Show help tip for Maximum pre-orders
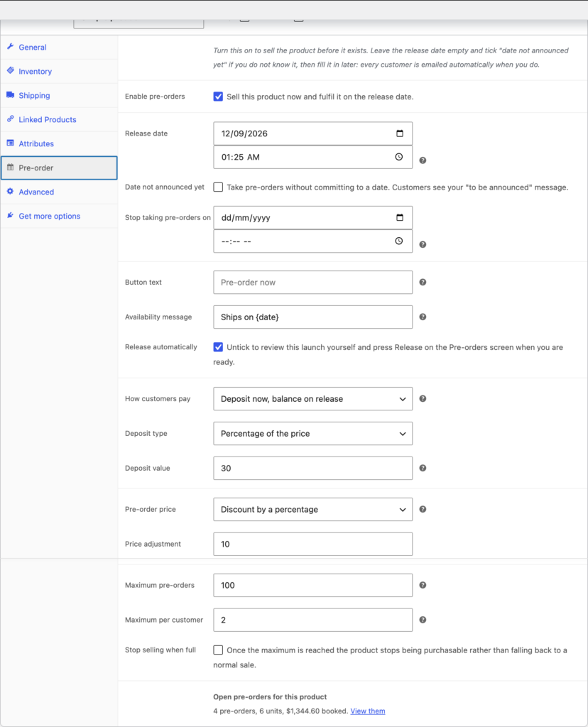Screen dimensions: 588x727 [423, 585]
